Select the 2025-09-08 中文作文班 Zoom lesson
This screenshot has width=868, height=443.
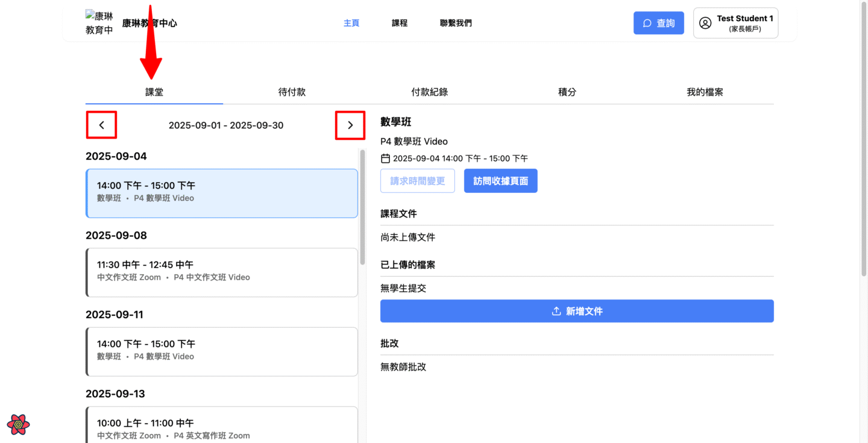[222, 272]
